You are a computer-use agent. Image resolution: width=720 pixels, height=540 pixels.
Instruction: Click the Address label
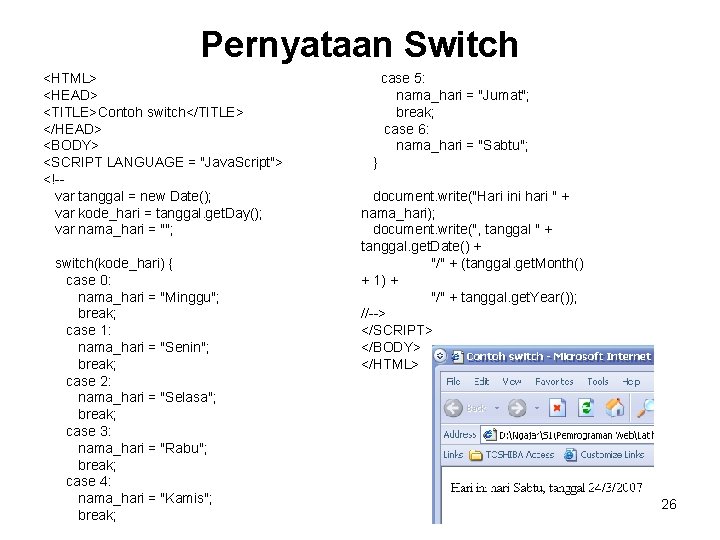(x=460, y=434)
